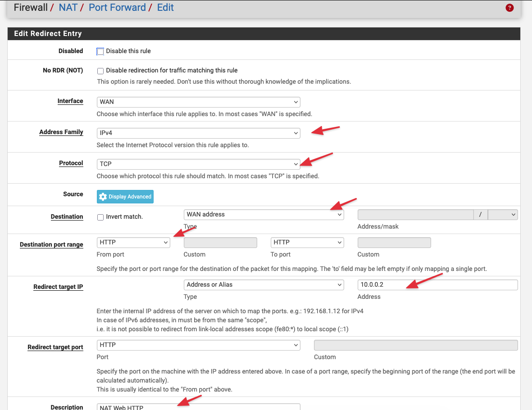Enable the No RDR disable redirection checkbox
The image size is (532, 410).
(100, 71)
